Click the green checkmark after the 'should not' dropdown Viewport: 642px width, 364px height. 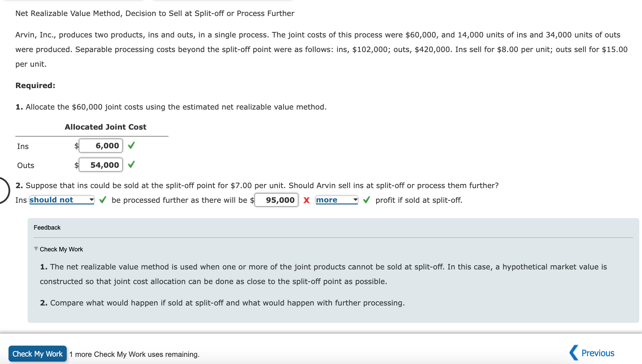pos(102,200)
